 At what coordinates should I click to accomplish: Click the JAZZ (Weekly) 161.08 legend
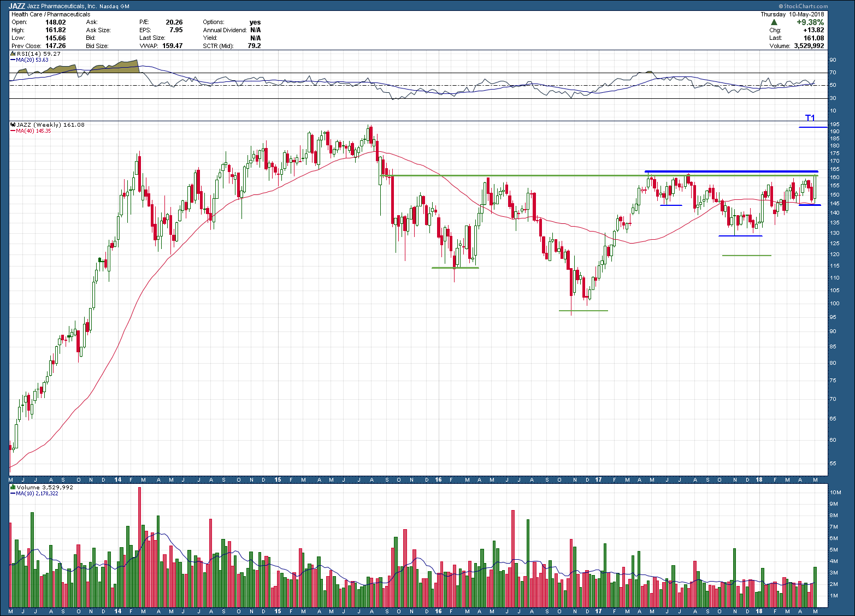pyautogui.click(x=50, y=125)
